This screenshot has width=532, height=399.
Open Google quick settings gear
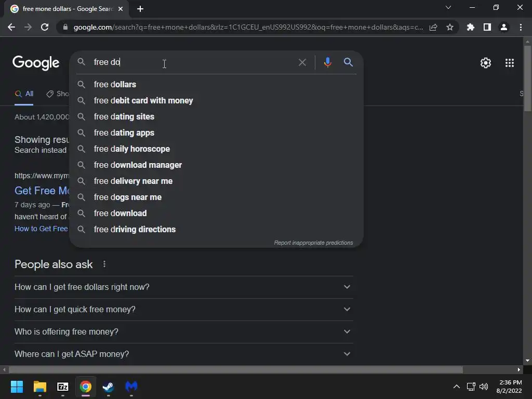click(x=486, y=63)
